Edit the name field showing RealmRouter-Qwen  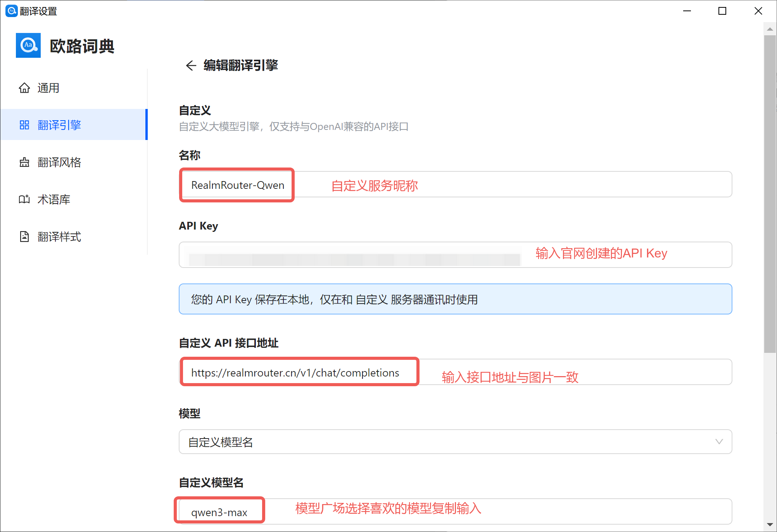pos(237,185)
